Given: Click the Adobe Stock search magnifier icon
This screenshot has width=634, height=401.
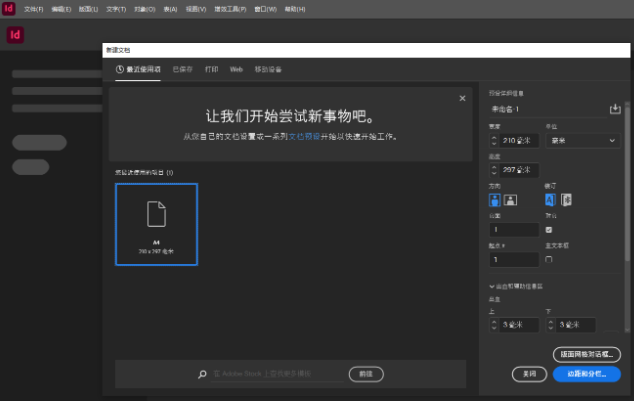Looking at the screenshot, I should tap(202, 374).
